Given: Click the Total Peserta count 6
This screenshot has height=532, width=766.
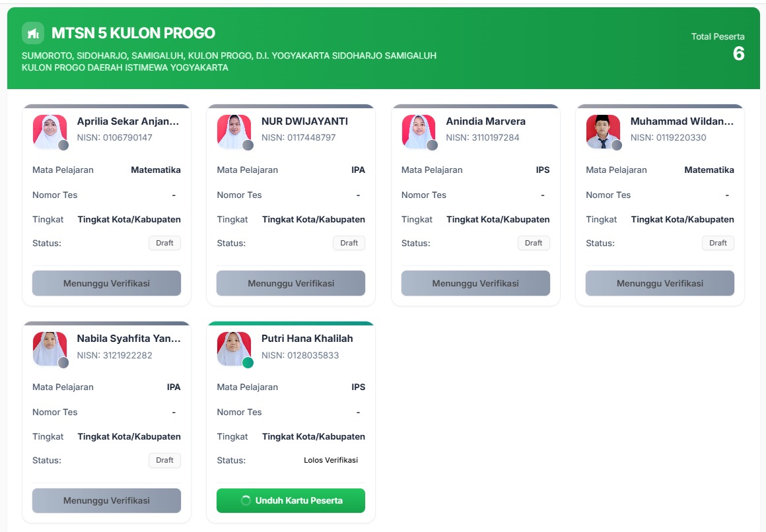Looking at the screenshot, I should 739,53.
